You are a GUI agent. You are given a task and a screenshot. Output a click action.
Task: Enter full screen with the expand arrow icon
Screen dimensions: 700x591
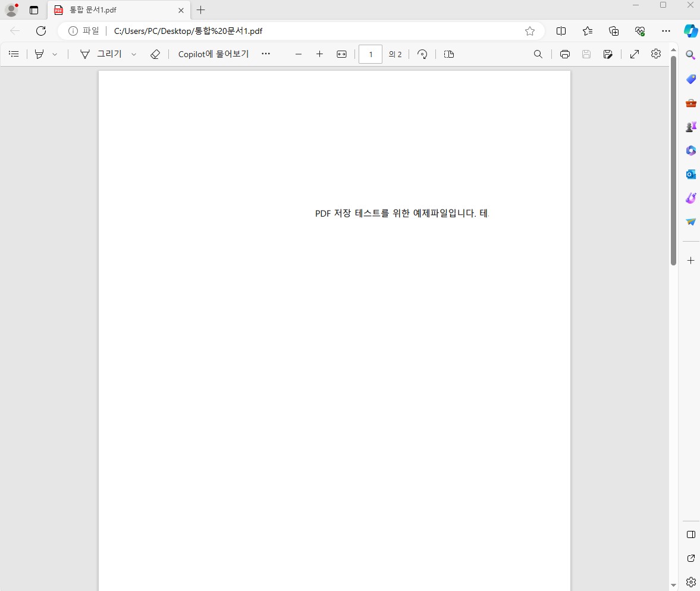635,54
